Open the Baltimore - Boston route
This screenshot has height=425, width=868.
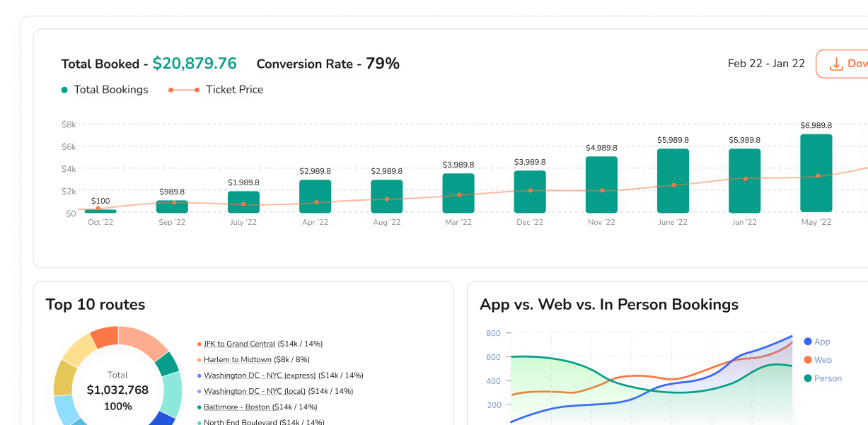[x=236, y=407]
